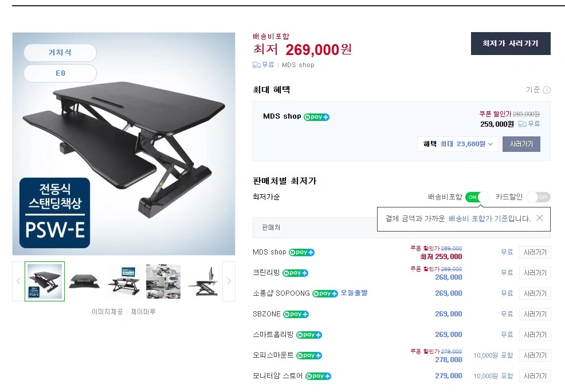Open the 소풍샵 SOPOONG seller link
This screenshot has height=392, width=565.
pyautogui.click(x=281, y=293)
